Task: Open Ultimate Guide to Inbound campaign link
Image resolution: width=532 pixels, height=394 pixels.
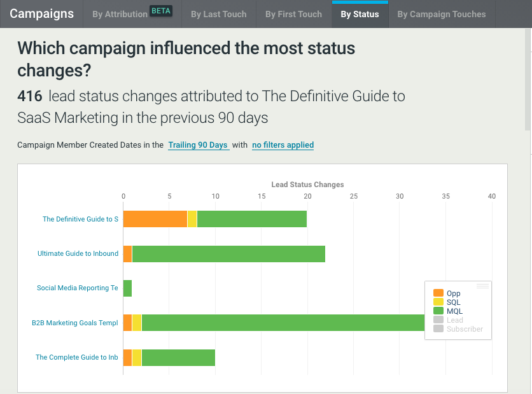Action: (78, 253)
